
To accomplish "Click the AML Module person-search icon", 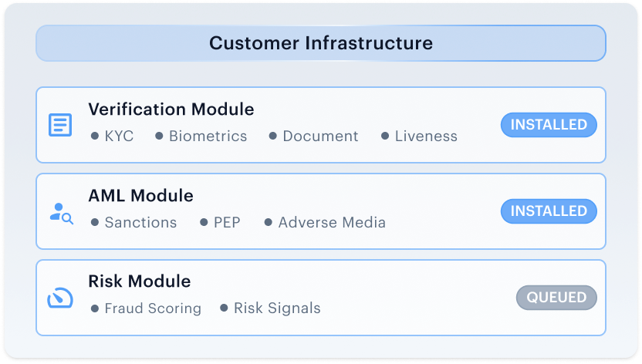I will click(x=62, y=214).
